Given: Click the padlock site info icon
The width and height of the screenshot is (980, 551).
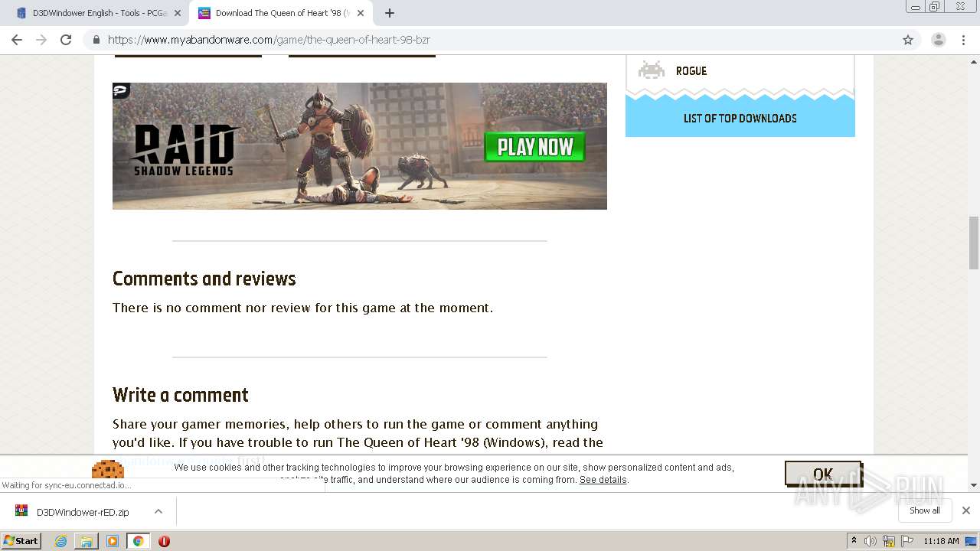Looking at the screenshot, I should (96, 40).
